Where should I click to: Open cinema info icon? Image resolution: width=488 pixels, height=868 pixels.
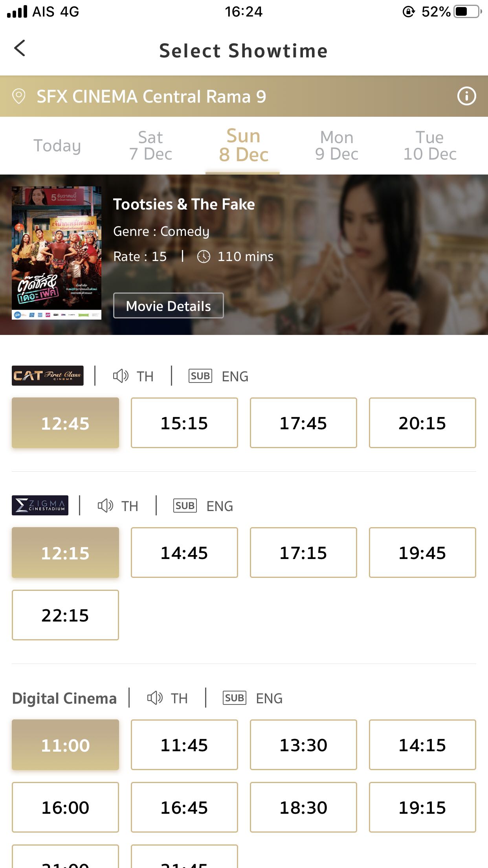click(466, 96)
